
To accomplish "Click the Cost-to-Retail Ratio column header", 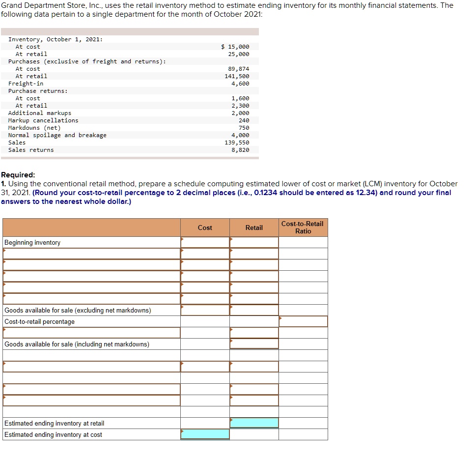I will (303, 228).
